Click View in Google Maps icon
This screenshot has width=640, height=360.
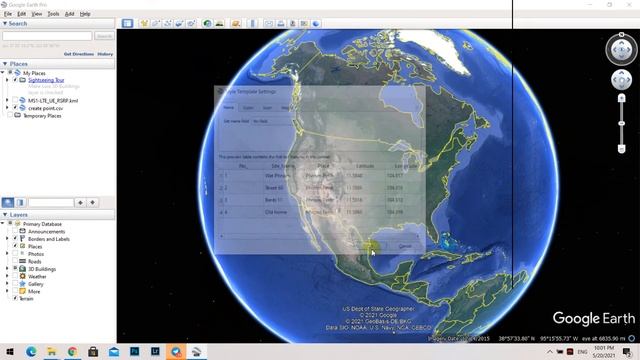coord(304,23)
